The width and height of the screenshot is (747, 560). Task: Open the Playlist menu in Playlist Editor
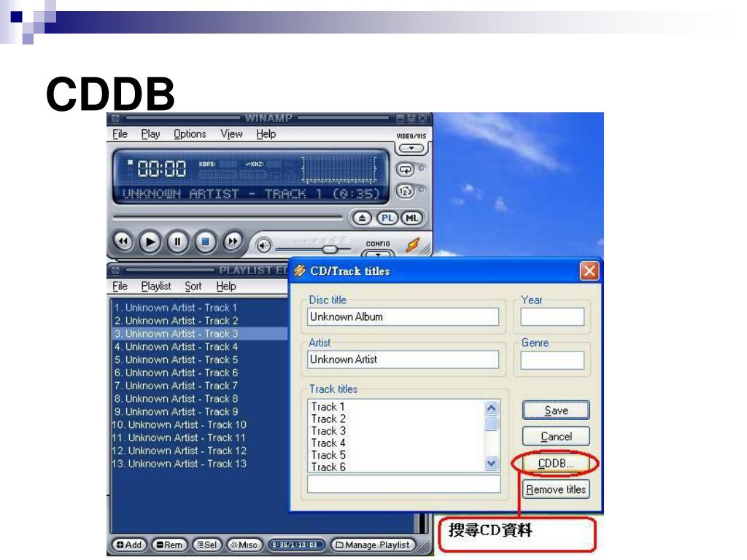coord(156,286)
